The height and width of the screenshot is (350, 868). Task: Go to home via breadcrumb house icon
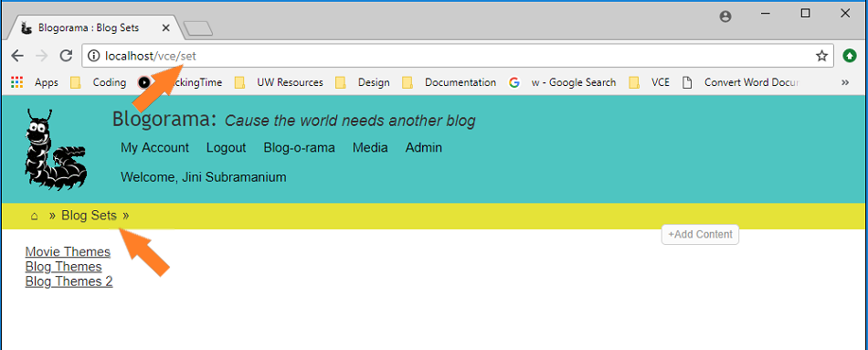point(35,216)
